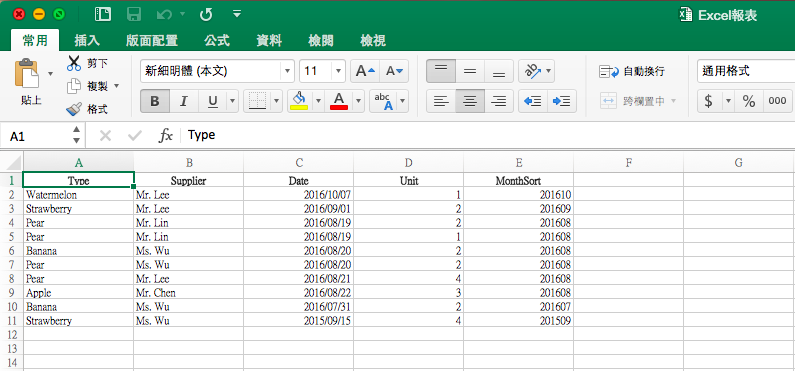Open the undo history dropdown arrow
Viewport: 795px width, 371px height.
pyautogui.click(x=183, y=15)
